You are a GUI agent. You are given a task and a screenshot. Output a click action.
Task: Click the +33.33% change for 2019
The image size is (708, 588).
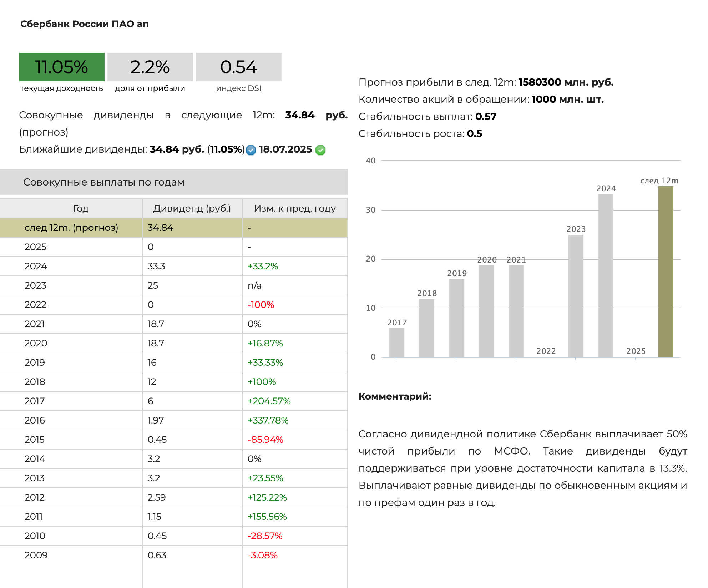pyautogui.click(x=265, y=363)
